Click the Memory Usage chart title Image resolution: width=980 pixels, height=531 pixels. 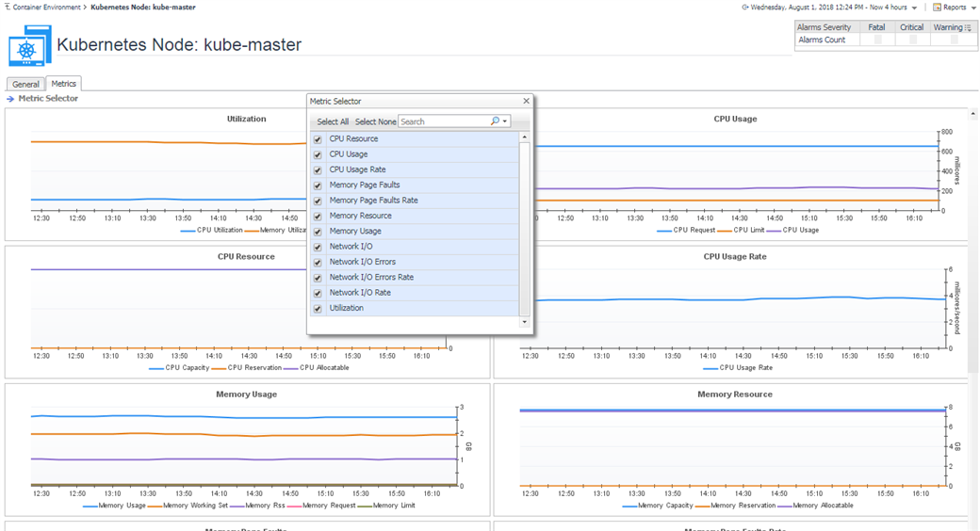click(x=246, y=394)
